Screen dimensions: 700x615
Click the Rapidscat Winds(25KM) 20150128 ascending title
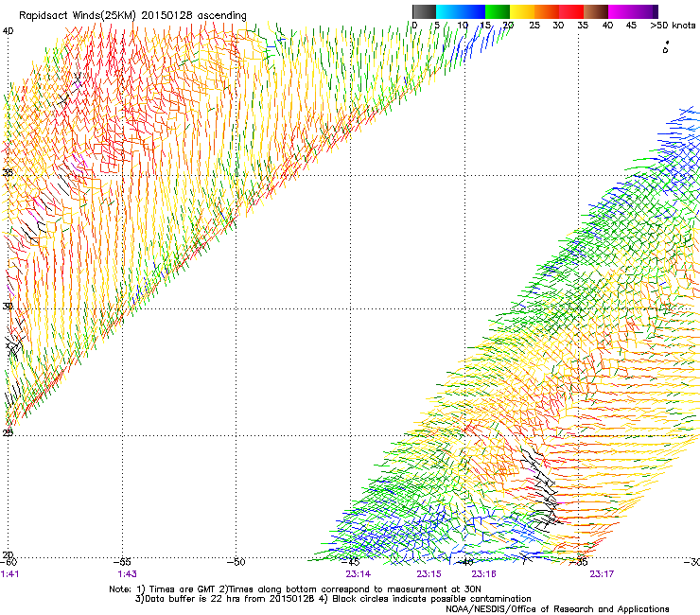tap(132, 15)
